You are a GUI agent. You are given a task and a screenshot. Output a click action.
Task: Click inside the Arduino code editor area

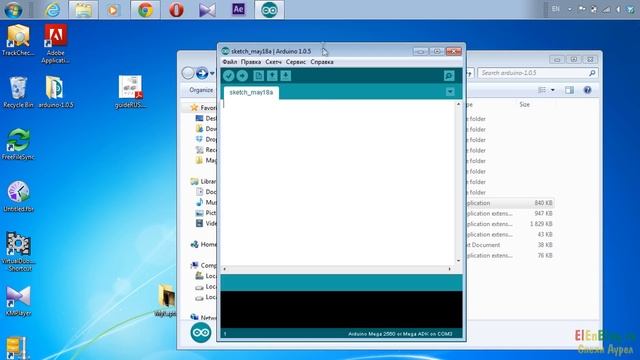pyautogui.click(x=339, y=182)
